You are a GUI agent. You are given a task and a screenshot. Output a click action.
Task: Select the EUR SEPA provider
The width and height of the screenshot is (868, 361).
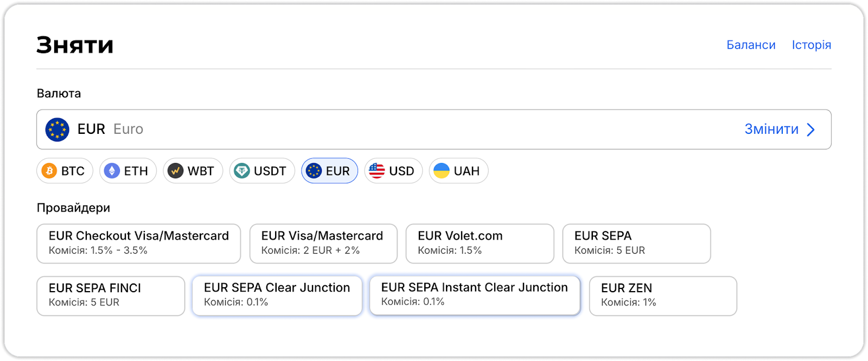636,243
